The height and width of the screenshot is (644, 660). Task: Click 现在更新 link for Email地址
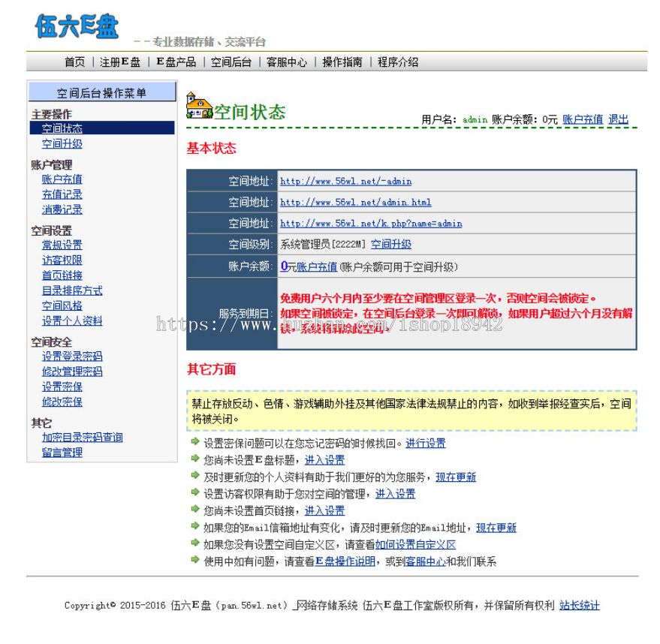click(496, 528)
